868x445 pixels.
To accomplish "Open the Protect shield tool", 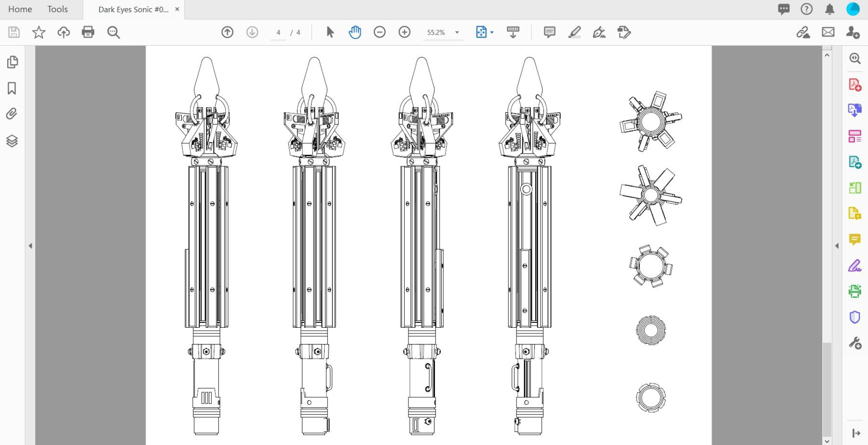I will [855, 317].
